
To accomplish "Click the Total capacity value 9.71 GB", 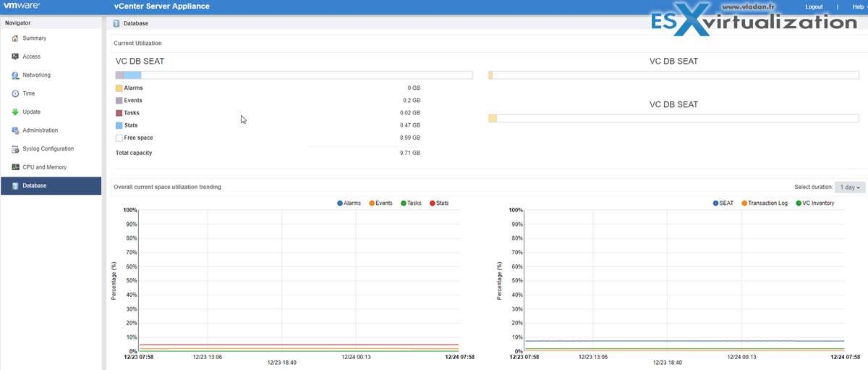I will (409, 153).
